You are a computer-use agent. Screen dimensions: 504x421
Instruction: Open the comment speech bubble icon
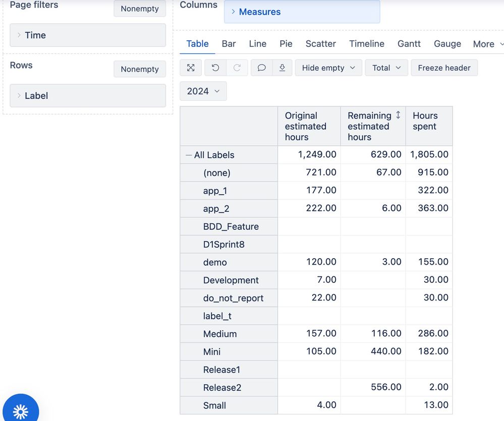pos(262,68)
